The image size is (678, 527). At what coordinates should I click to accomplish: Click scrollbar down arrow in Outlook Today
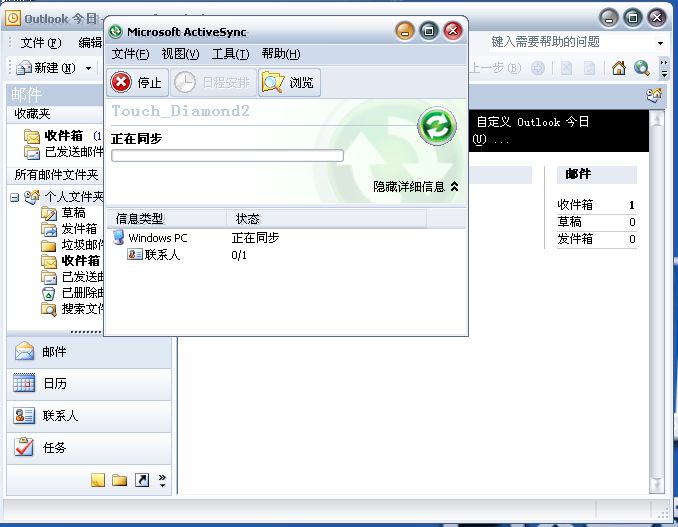tap(657, 485)
